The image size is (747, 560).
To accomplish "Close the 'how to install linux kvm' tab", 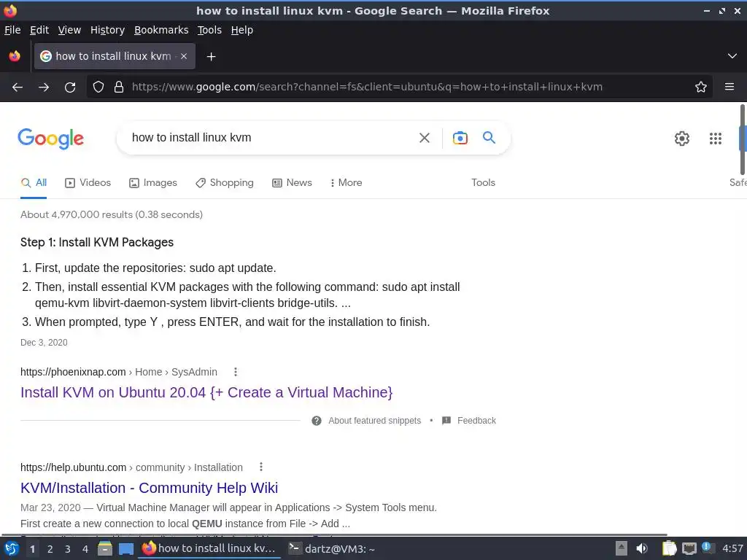I will (x=184, y=56).
